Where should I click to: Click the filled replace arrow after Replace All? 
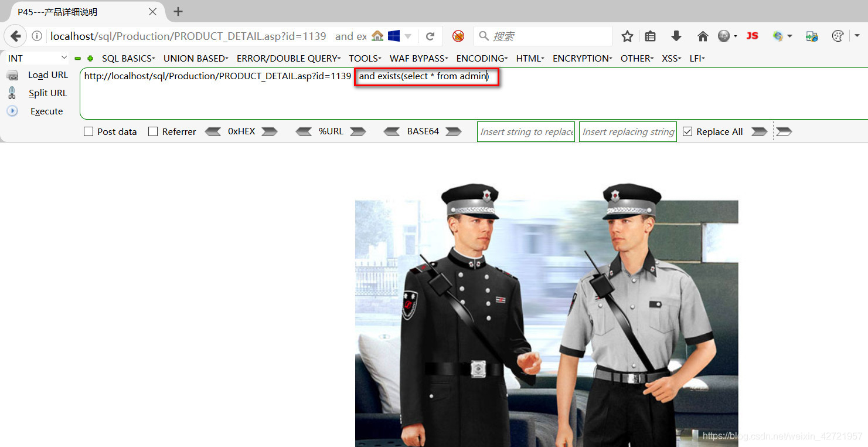point(759,131)
